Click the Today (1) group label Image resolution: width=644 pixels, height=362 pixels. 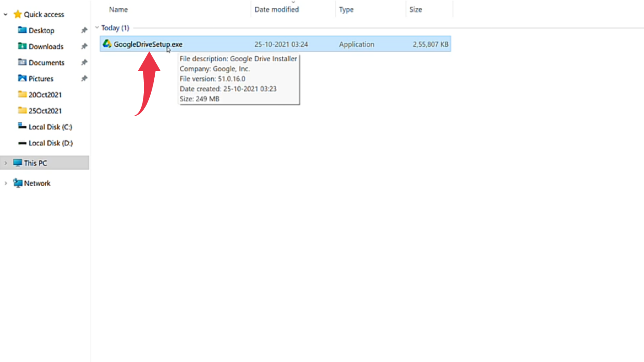tap(115, 28)
